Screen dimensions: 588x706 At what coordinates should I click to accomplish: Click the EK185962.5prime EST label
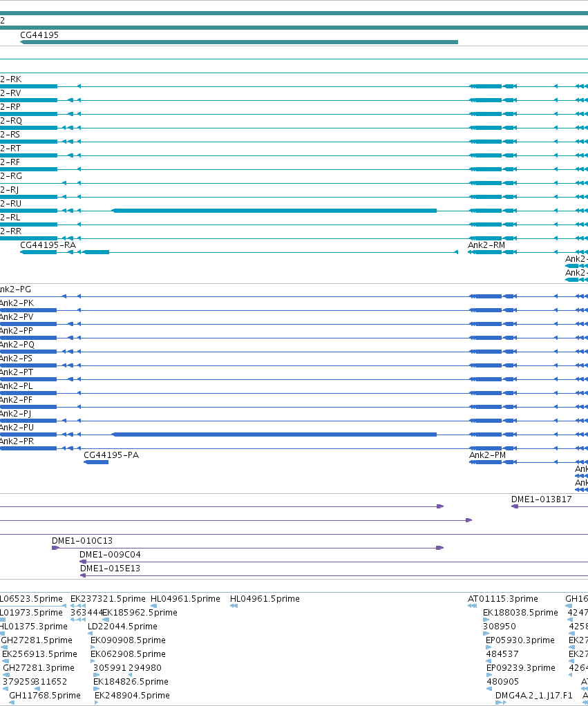click(x=140, y=613)
